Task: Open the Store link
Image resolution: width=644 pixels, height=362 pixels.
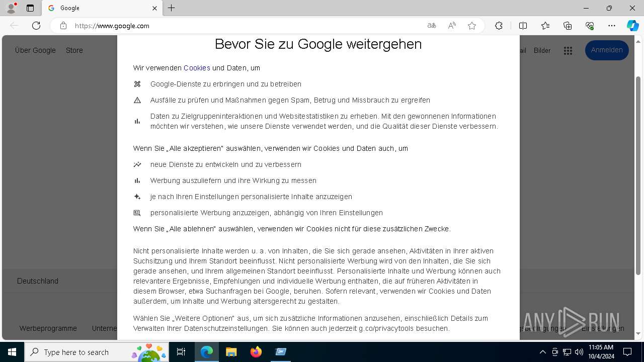Action: 74,50
